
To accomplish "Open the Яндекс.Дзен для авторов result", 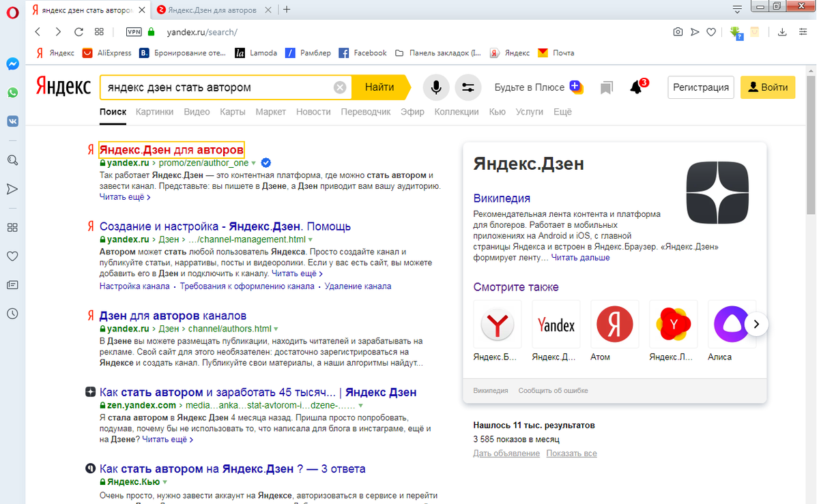I will (x=171, y=149).
